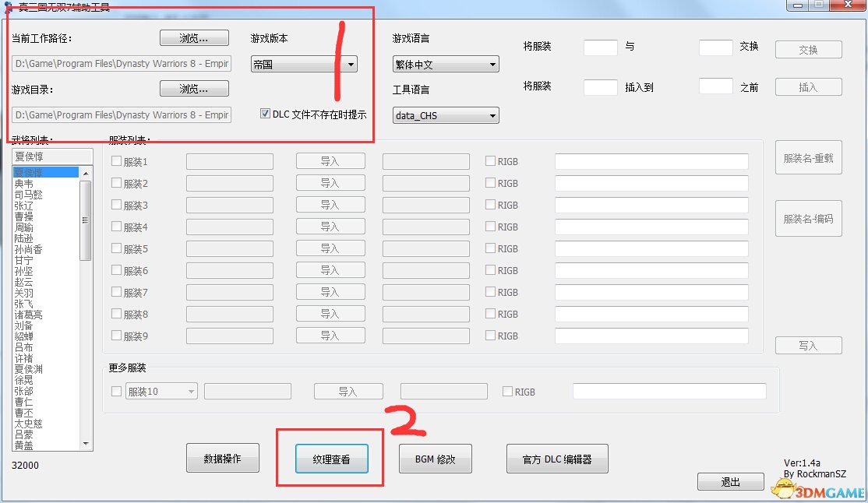
Task: Click the 武将列表 scrollbar thumb
Action: tap(85, 220)
